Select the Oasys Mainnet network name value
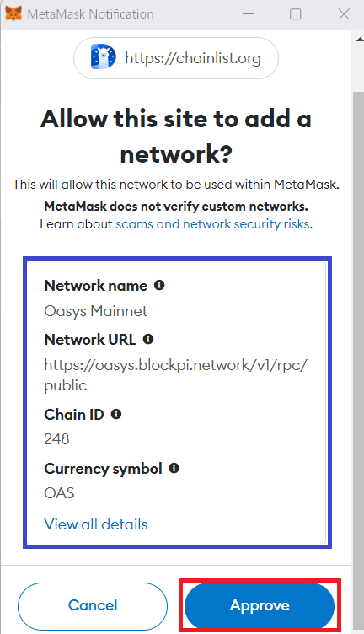Image resolution: width=364 pixels, height=634 pixels. pyautogui.click(x=96, y=311)
